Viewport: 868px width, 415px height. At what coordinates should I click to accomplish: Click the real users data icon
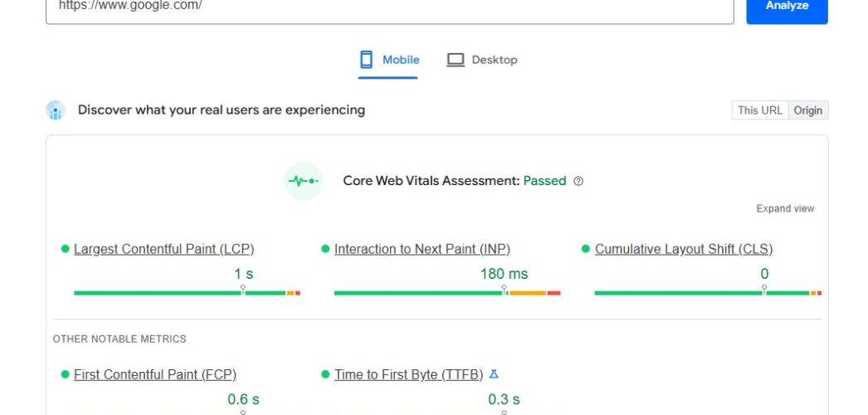click(56, 110)
